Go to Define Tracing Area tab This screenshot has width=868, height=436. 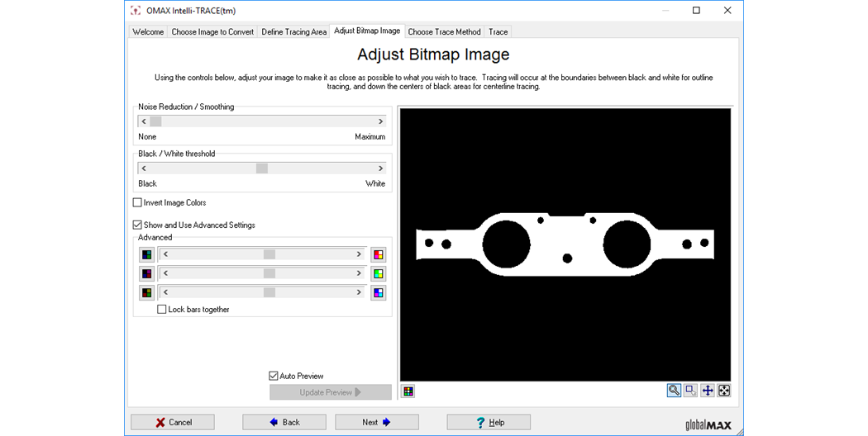tap(294, 32)
